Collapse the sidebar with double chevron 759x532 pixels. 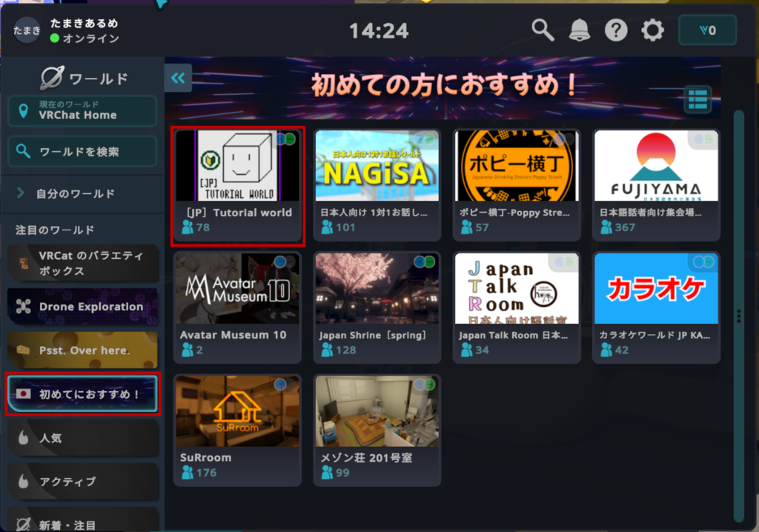[178, 78]
